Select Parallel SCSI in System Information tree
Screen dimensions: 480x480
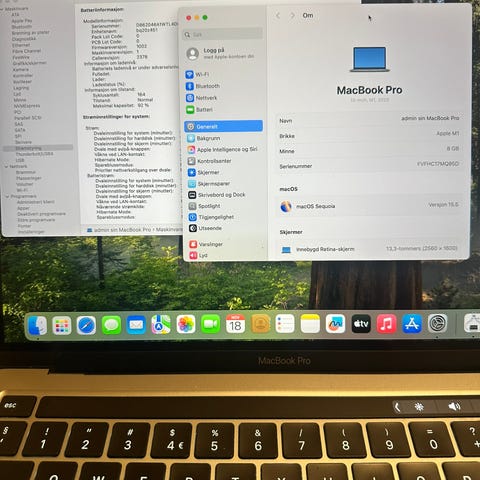click(28, 118)
